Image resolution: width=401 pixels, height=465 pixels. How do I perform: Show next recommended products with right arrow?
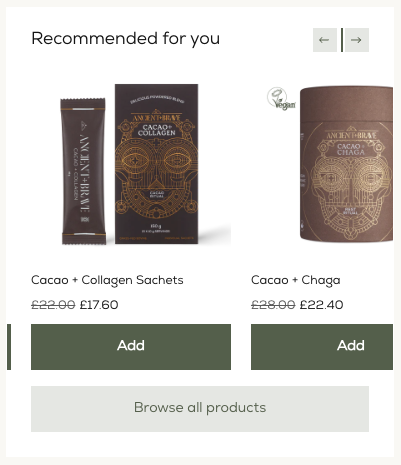tap(357, 40)
